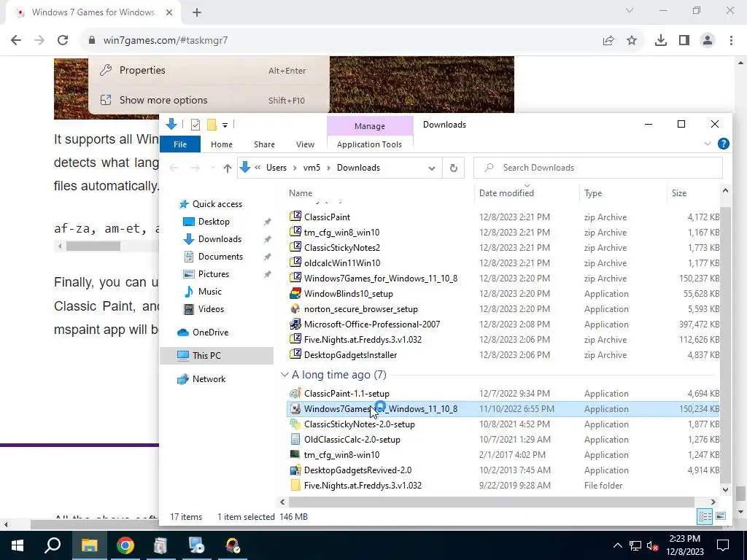Open the File menu in Explorer
The width and height of the screenshot is (747, 560).
[180, 144]
